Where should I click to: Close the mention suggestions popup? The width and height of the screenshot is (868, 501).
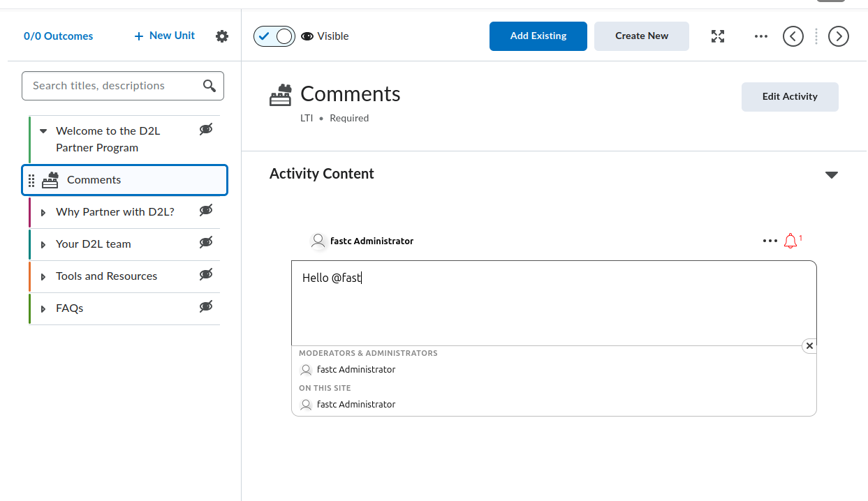809,346
